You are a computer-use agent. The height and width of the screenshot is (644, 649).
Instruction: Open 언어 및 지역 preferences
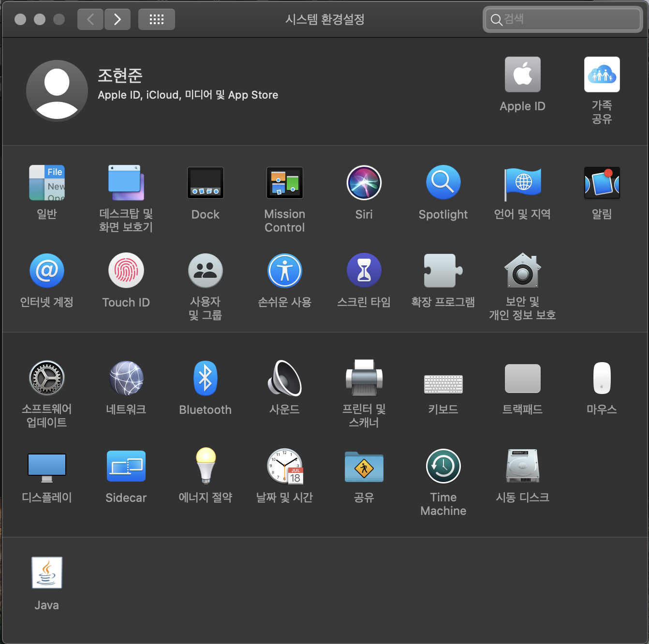(523, 183)
